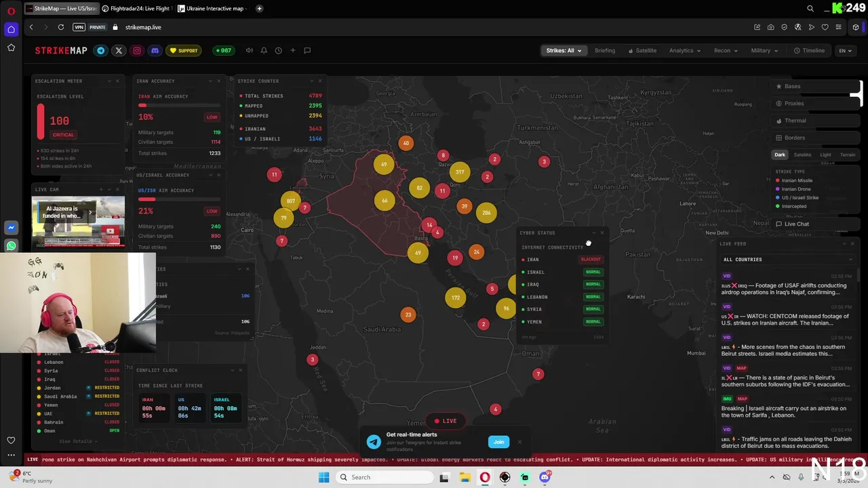The height and width of the screenshot is (488, 868).
Task: Open a new browser tab
Action: click(260, 9)
